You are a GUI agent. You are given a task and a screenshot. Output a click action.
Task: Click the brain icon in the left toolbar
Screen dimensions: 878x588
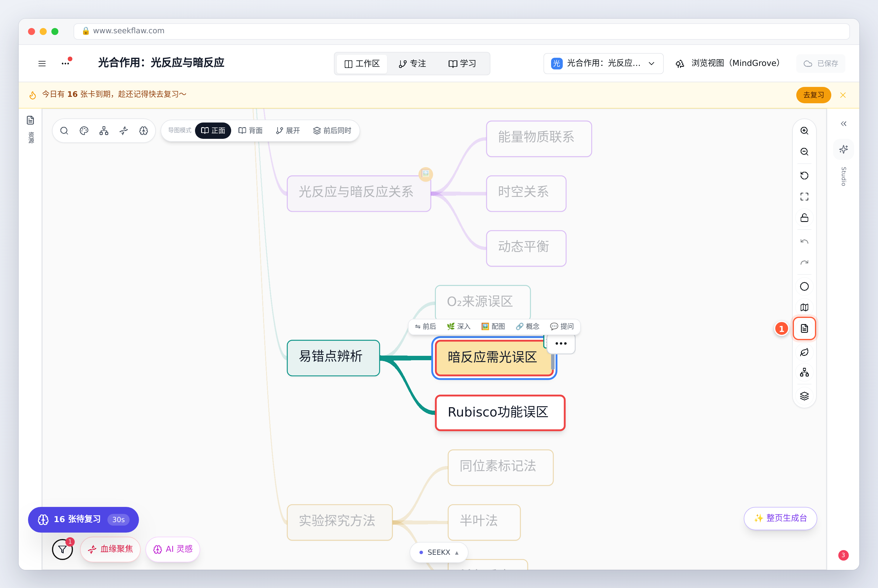point(144,130)
